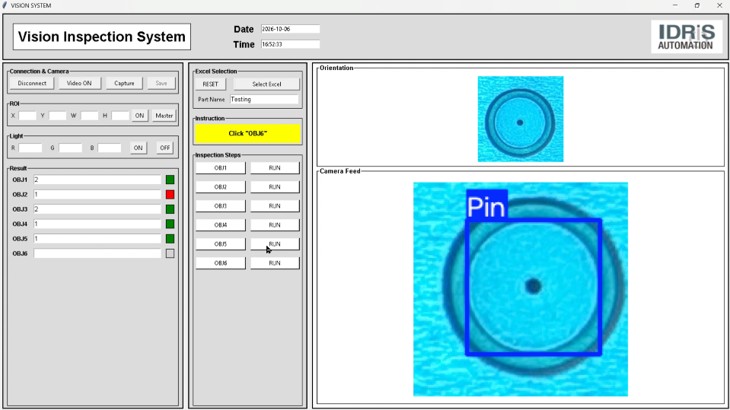
Task: Click the RESET button
Action: click(210, 84)
